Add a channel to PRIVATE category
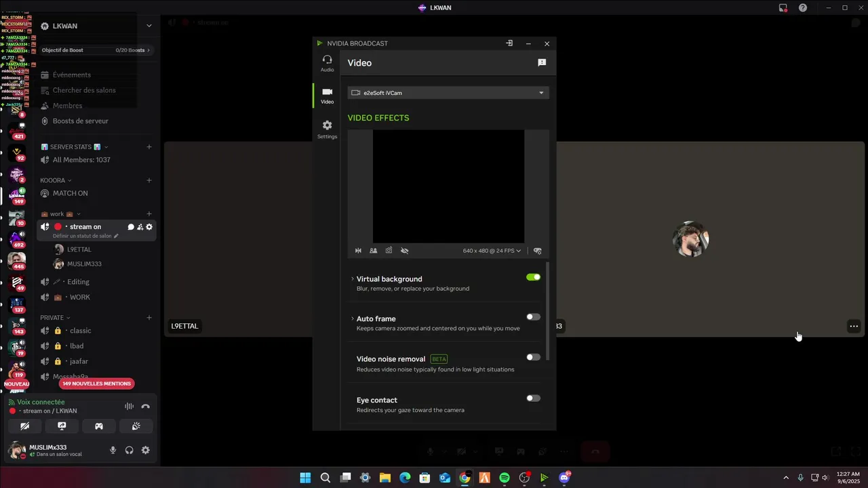Screen dimensions: 868x488 pyautogui.click(x=149, y=318)
